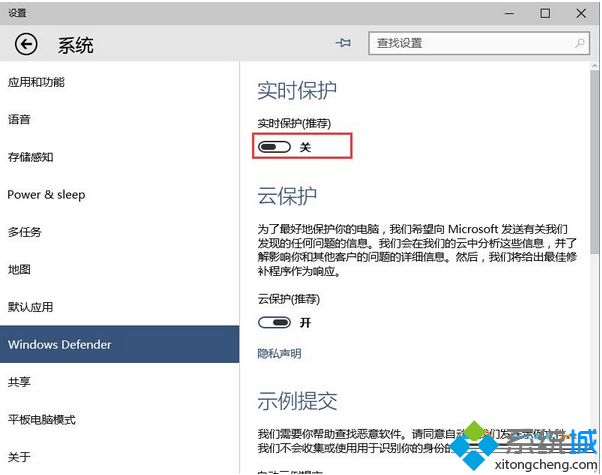Viewport: 602px width, 475px height.
Task: Select Windows Defender in the sidebar
Action: (x=59, y=345)
